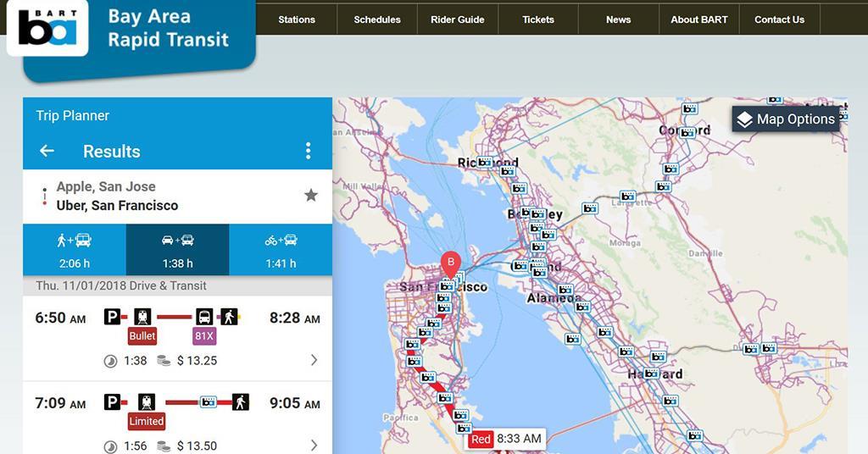
Task: Click bus icon in 6:50 AM trip
Action: click(x=204, y=317)
